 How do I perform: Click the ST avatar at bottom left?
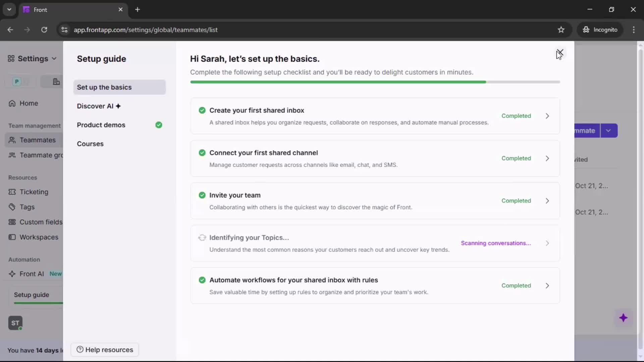[15, 323]
